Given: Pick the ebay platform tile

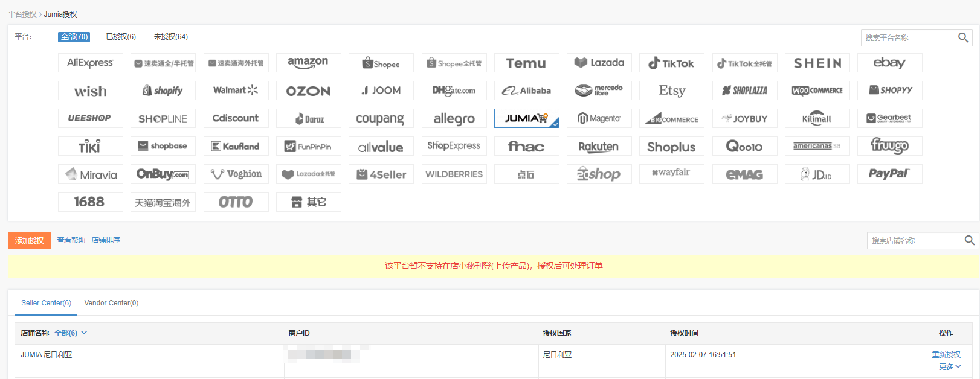Looking at the screenshot, I should [x=890, y=63].
